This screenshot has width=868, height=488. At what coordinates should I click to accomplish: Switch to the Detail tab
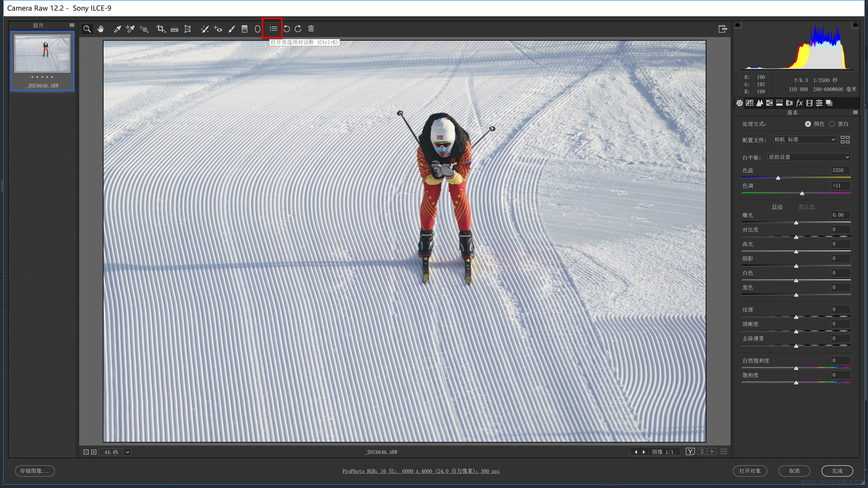pyautogui.click(x=759, y=103)
